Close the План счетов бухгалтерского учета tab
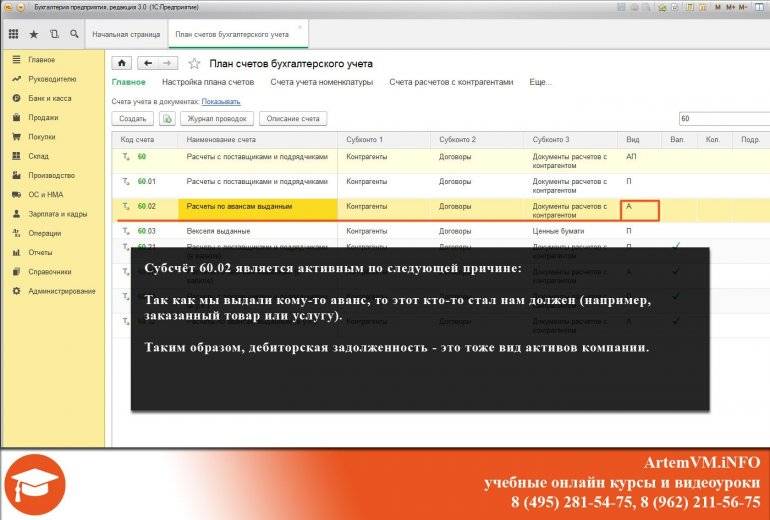The width and height of the screenshot is (770, 520). (x=300, y=27)
